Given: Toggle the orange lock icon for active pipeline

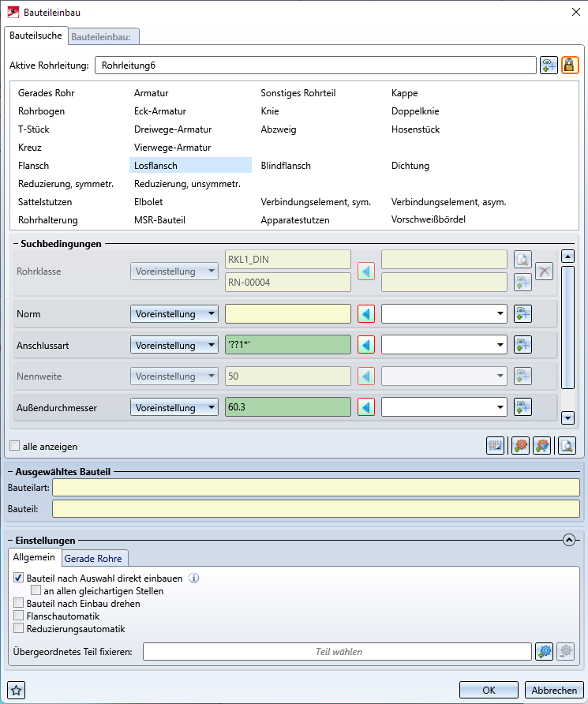Looking at the screenshot, I should point(570,66).
